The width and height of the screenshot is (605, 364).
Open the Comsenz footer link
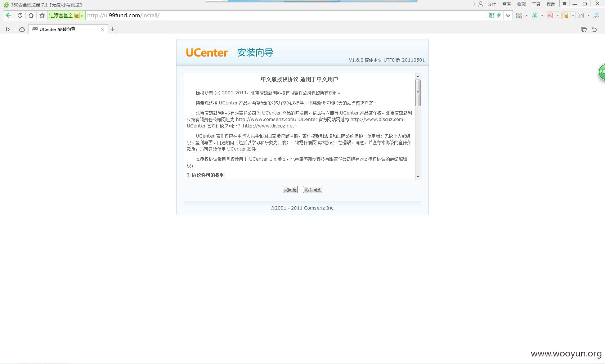[314, 208]
